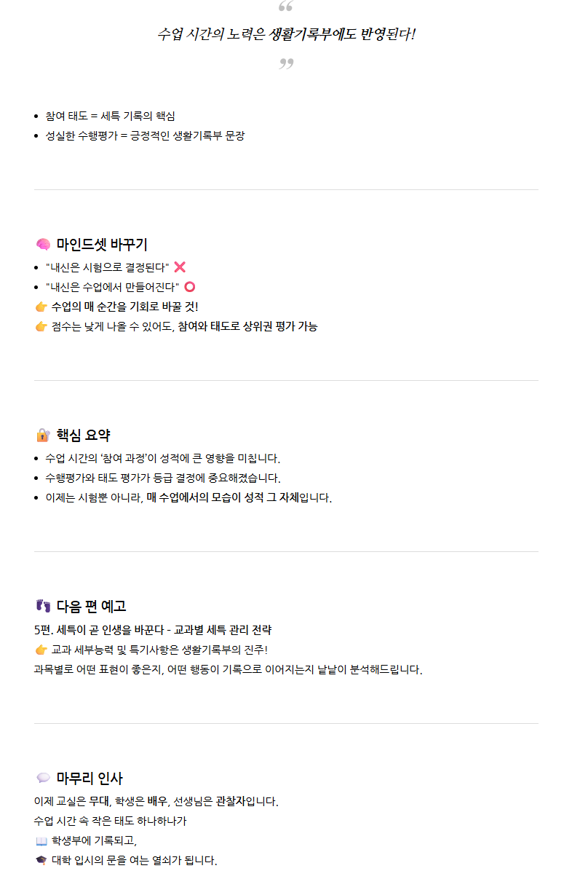588x879 pixels.
Task: Click the speech bubble emoji beside 마무리 인사
Action: [x=43, y=778]
